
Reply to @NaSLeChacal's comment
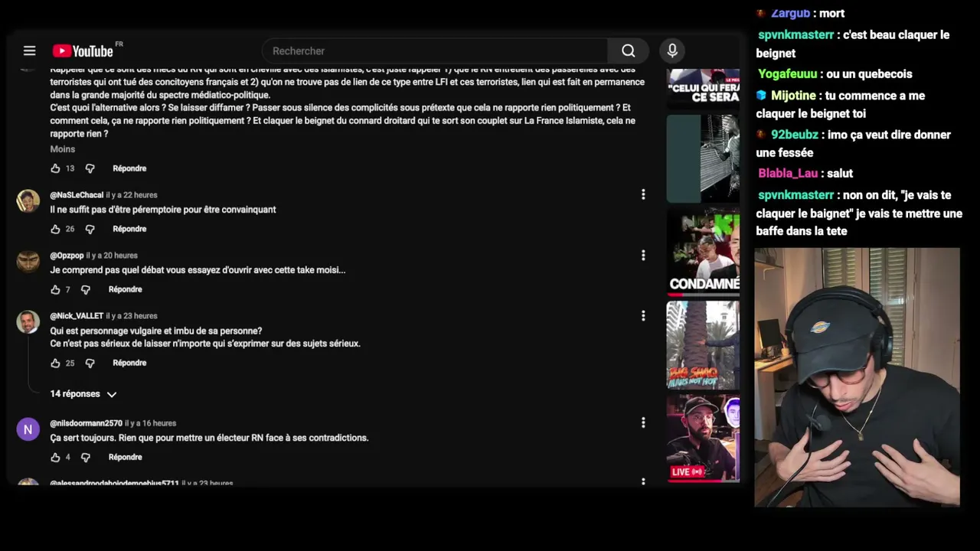pos(129,229)
